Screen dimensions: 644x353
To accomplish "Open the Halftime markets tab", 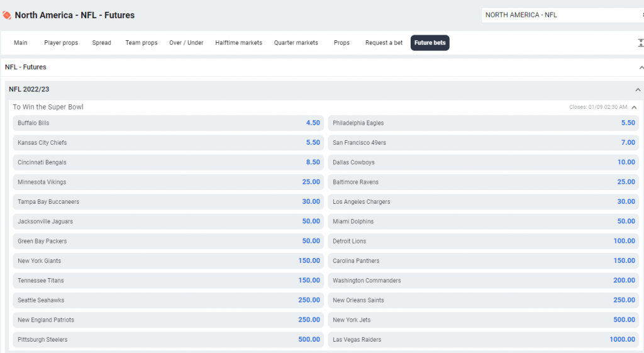I will pyautogui.click(x=238, y=43).
